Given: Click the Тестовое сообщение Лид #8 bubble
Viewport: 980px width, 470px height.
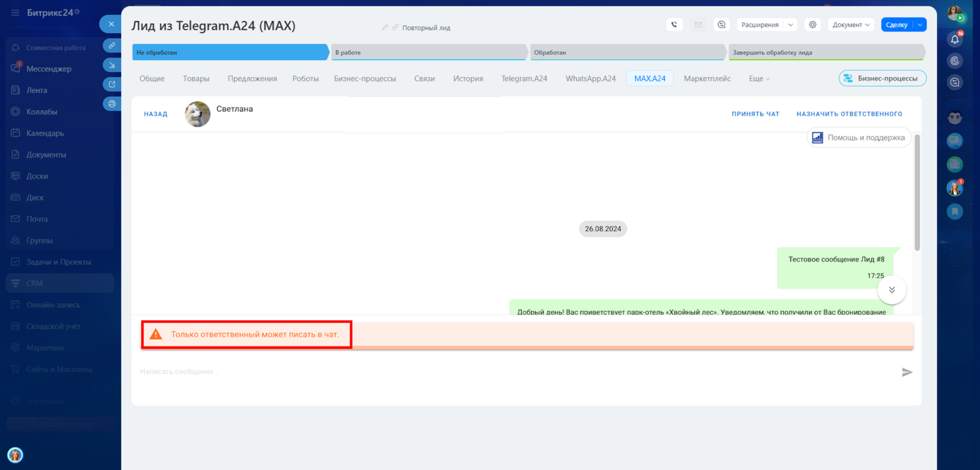Looking at the screenshot, I should pos(836,268).
